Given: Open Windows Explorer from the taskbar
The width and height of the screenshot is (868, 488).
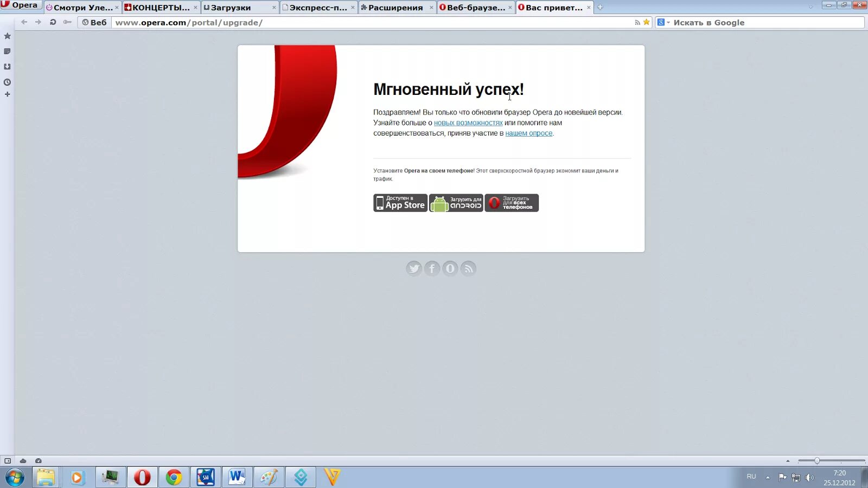Looking at the screenshot, I should (46, 478).
